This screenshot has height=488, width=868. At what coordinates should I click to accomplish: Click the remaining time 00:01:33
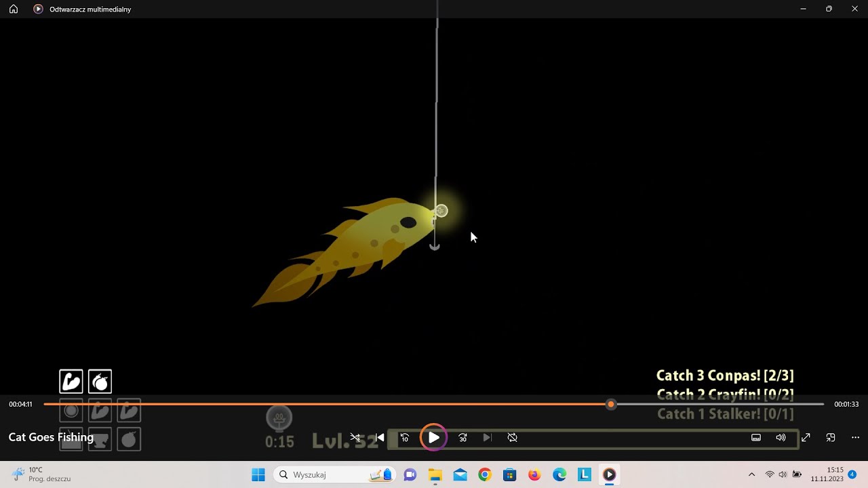point(846,405)
